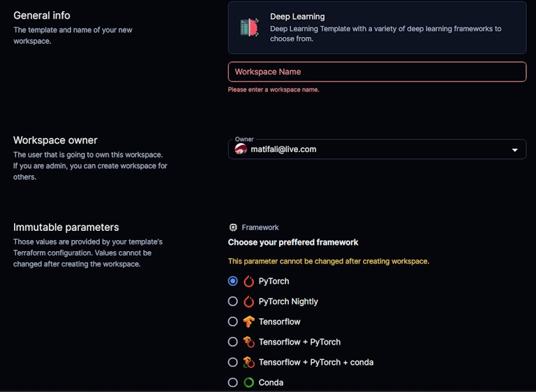Screen dimensions: 536x392
Task: Click the PyTorch flame logo icon
Action: (x=249, y=282)
